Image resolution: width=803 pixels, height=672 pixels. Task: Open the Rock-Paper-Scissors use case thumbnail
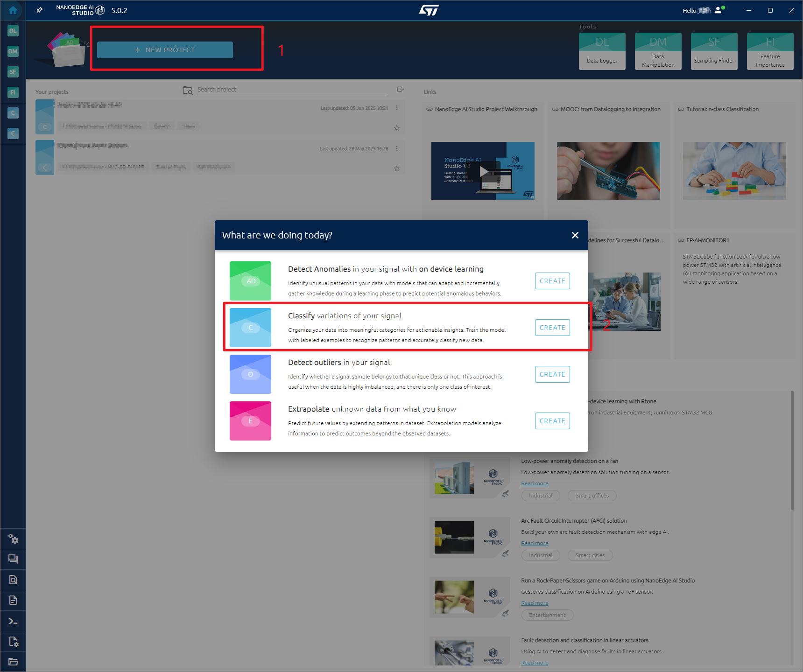(454, 597)
